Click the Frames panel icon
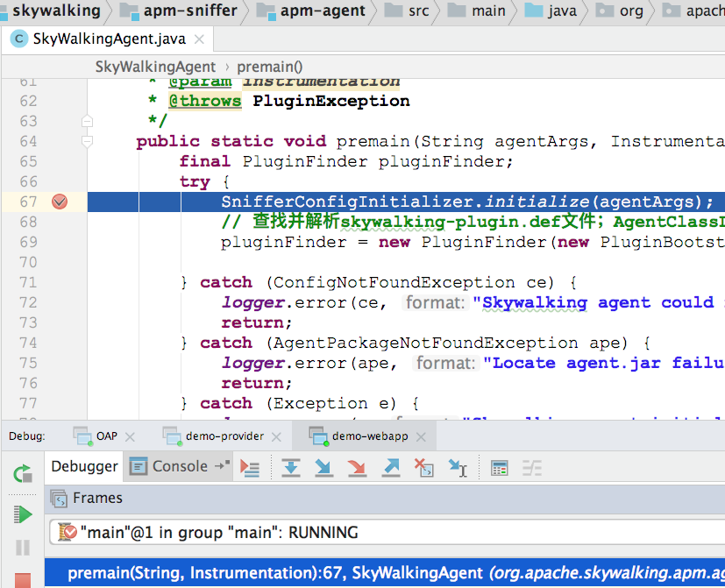The image size is (725, 588). pyautogui.click(x=59, y=499)
